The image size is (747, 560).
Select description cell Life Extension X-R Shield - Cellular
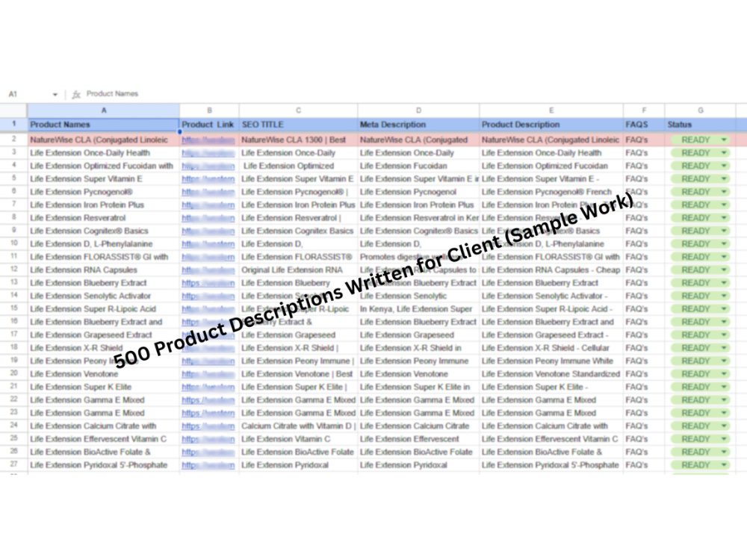(x=551, y=348)
